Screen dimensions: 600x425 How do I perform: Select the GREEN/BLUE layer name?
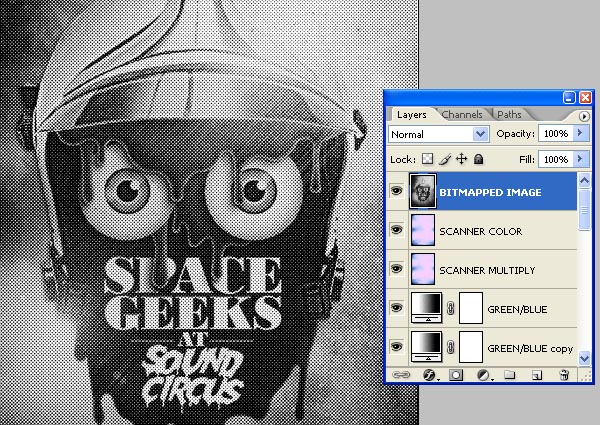click(x=517, y=309)
